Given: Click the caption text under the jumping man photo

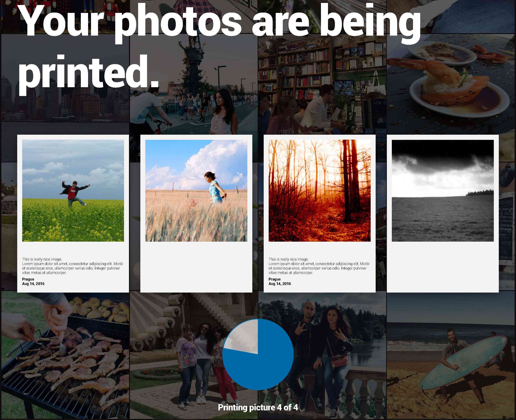Looking at the screenshot, I should click(73, 266).
